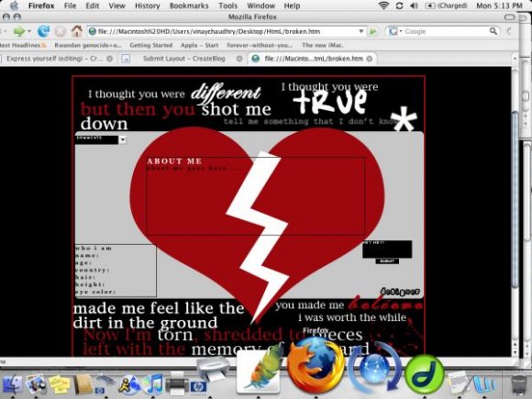Open the Trash in the dock
This screenshot has height=399, width=532.
519,384
